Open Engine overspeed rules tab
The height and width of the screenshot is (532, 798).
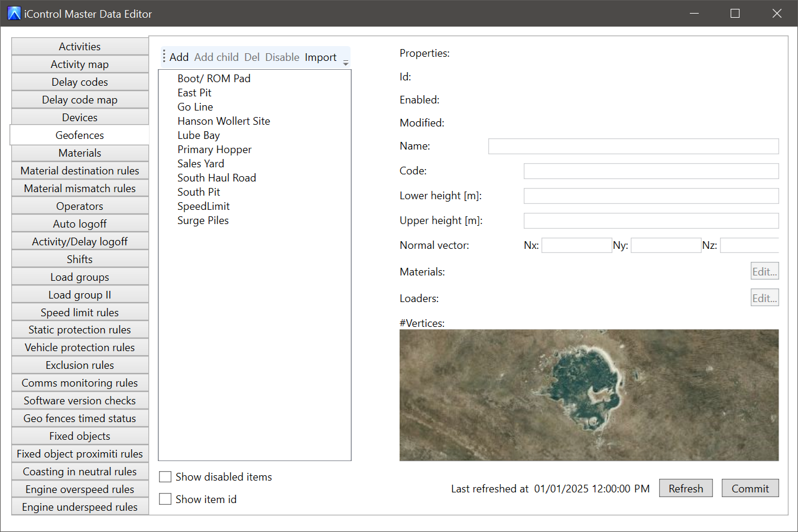coord(80,489)
